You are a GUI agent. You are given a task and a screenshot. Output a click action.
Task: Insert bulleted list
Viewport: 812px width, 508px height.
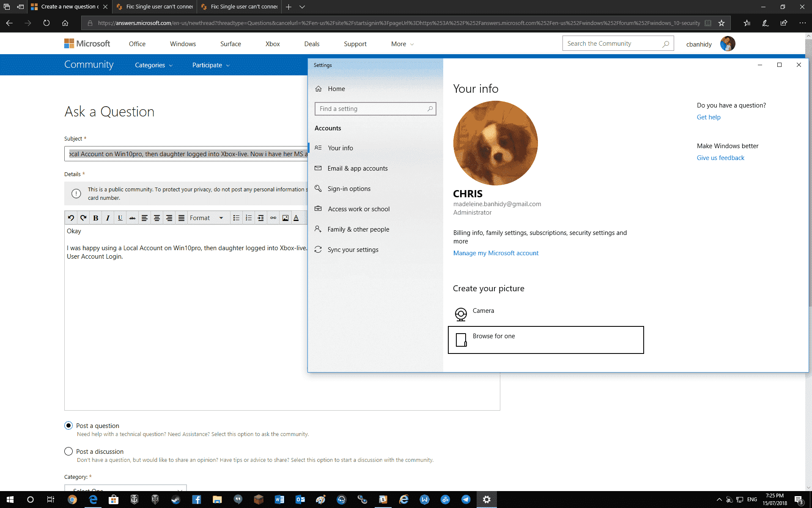(x=236, y=218)
